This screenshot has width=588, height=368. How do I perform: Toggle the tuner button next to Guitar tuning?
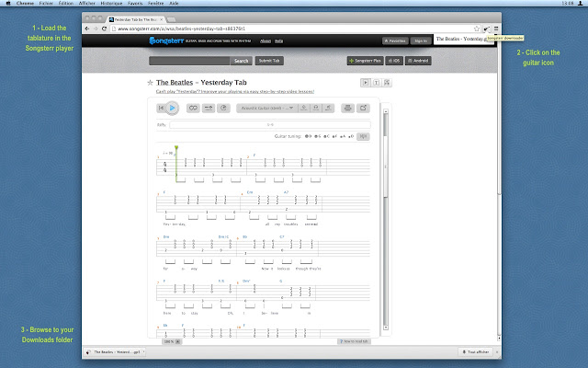point(363,136)
